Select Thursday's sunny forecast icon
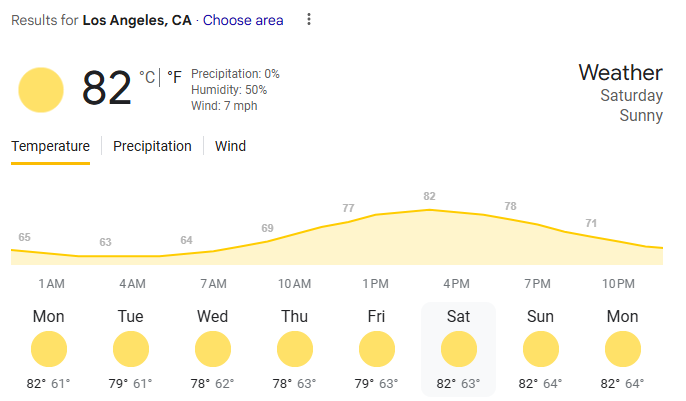 295,350
